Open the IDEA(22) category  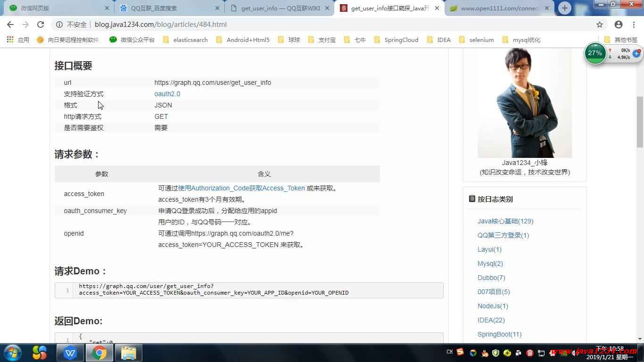(491, 320)
